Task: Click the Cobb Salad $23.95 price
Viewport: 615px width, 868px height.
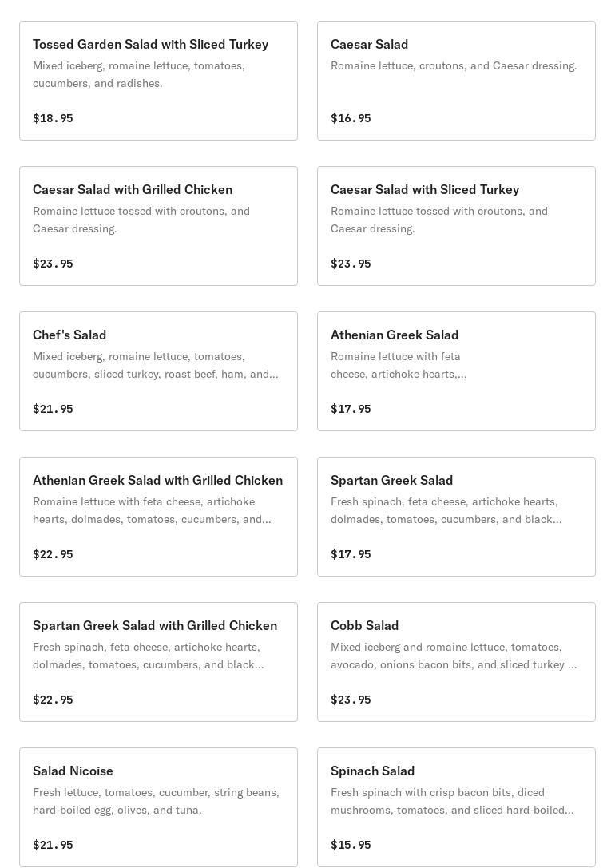Action: pyautogui.click(x=351, y=700)
